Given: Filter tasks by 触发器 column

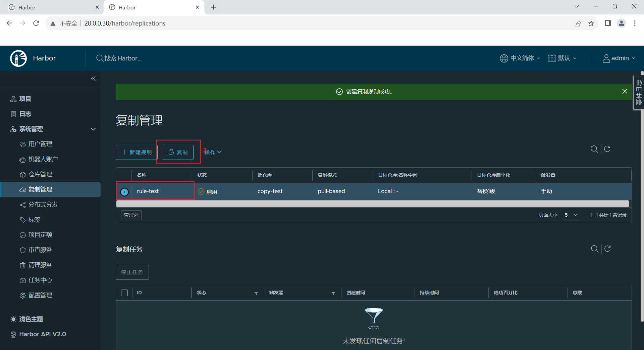Looking at the screenshot, I should click(333, 293).
